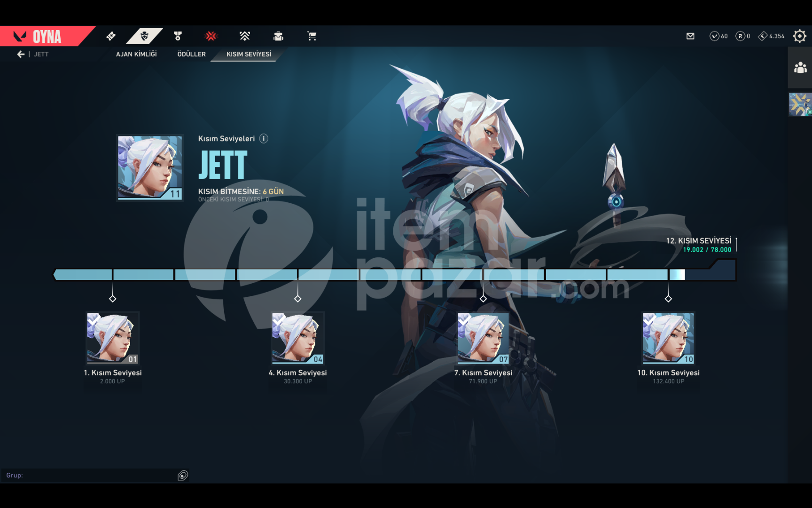Click the chat icon in Grup bar

(183, 476)
